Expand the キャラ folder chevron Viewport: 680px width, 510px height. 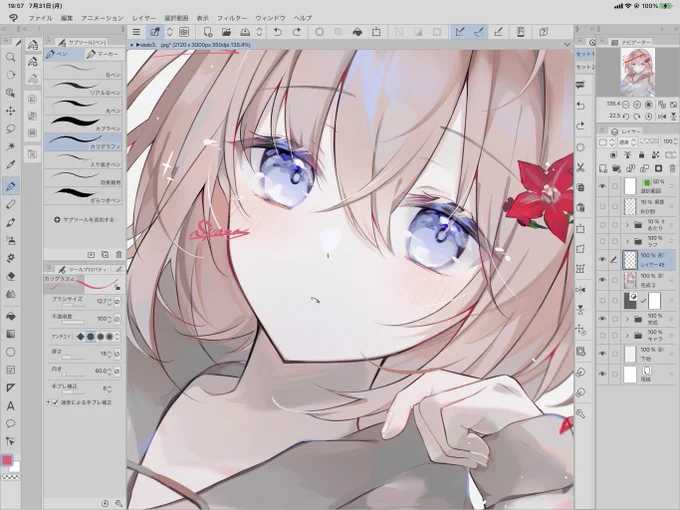pyautogui.click(x=627, y=335)
